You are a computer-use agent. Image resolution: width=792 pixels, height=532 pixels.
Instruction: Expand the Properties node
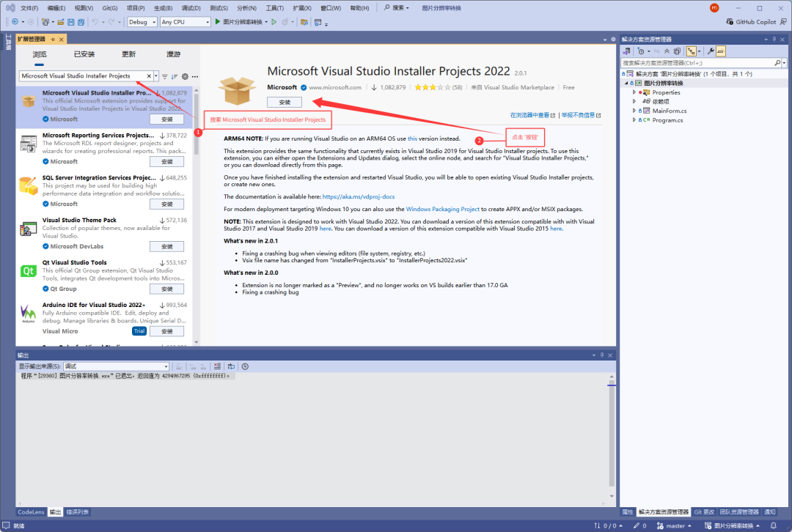pos(634,92)
